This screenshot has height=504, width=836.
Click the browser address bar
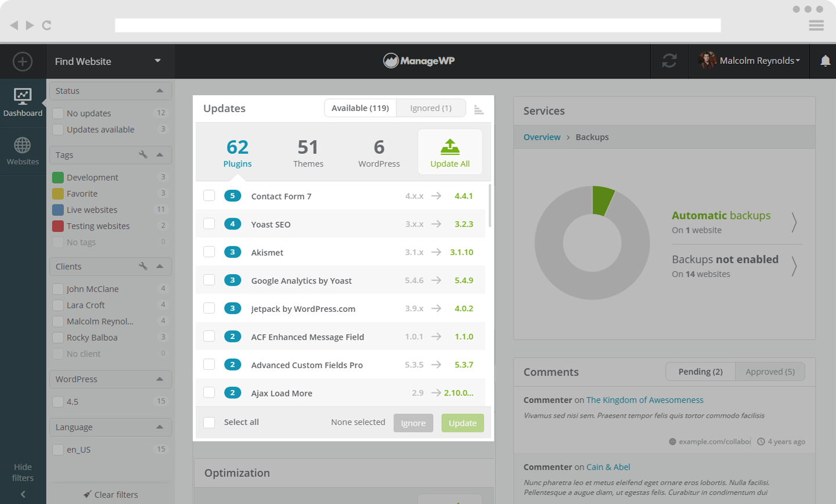[418, 25]
